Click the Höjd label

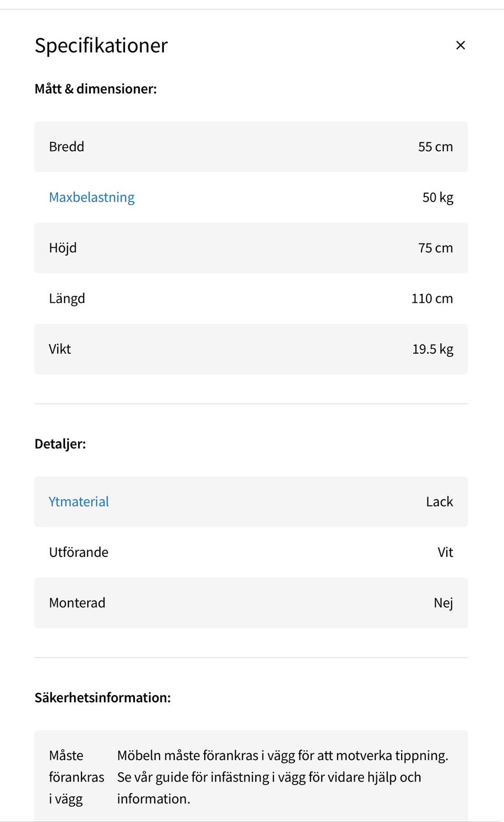(63, 248)
